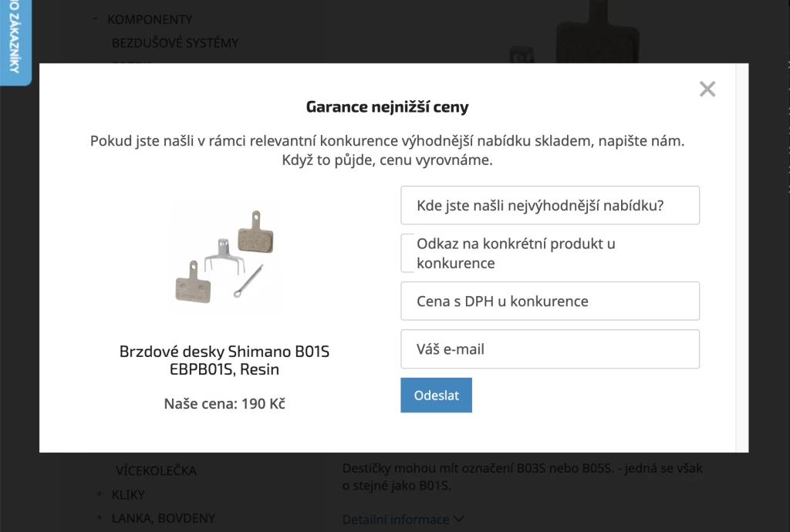
Task: Open BEZDUŠOVÉ SYSTÉMY category
Action: [175, 43]
